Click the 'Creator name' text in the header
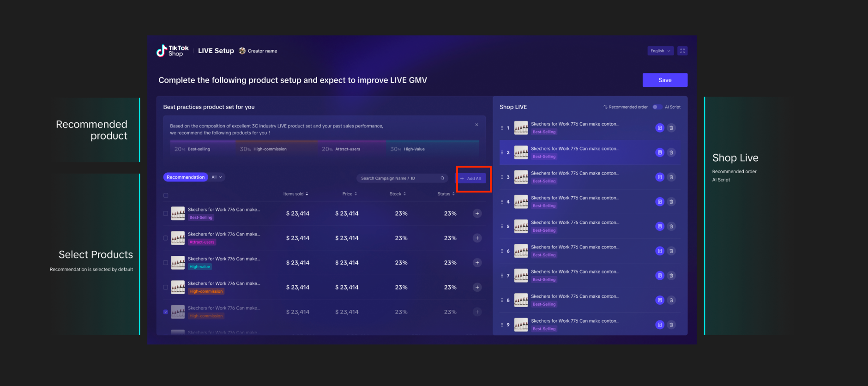868x386 pixels. (262, 51)
